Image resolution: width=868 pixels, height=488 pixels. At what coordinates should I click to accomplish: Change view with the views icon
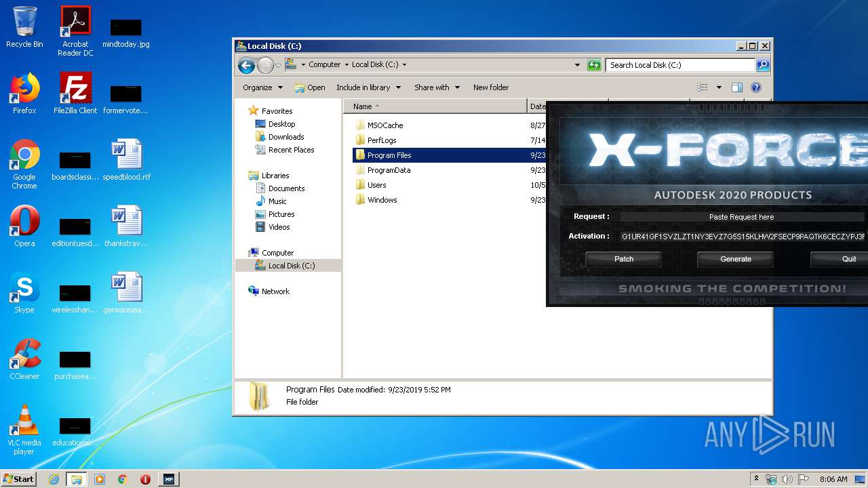point(703,87)
